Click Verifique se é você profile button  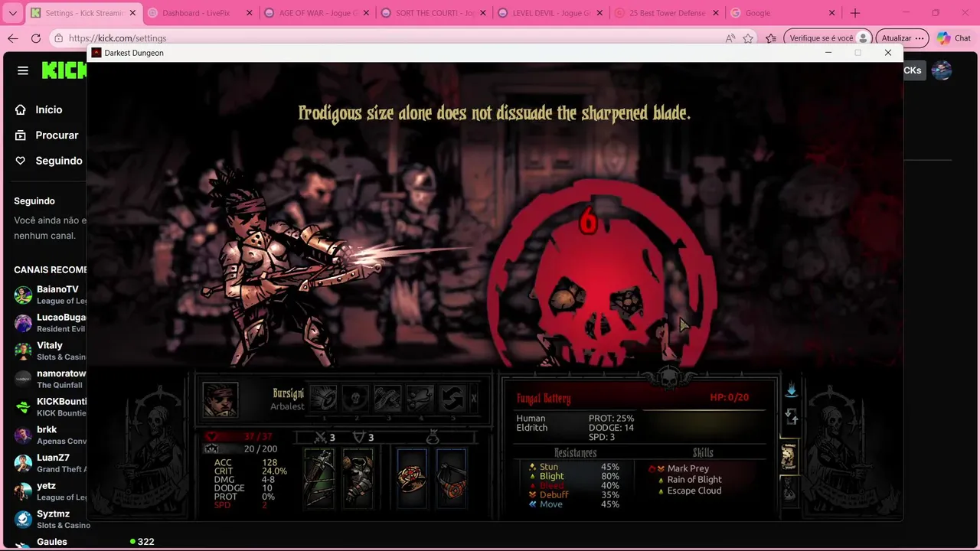828,38
